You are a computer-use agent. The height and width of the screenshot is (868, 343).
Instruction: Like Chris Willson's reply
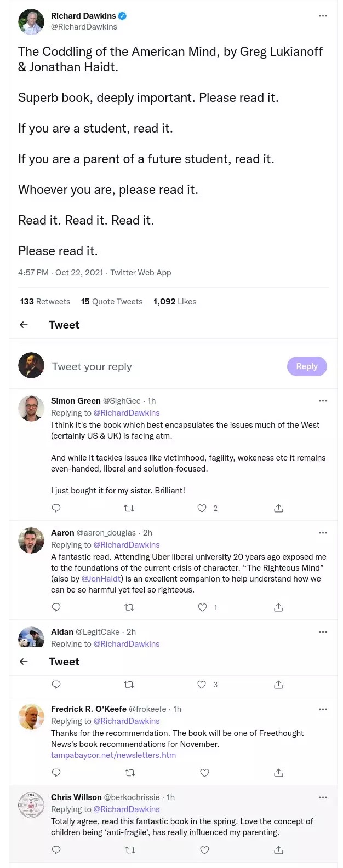[204, 850]
